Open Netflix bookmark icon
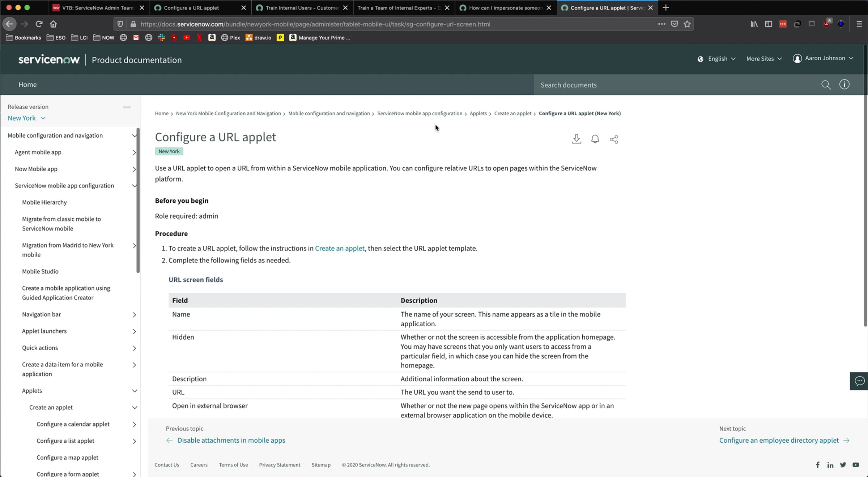Image resolution: width=868 pixels, height=477 pixels. [199, 38]
